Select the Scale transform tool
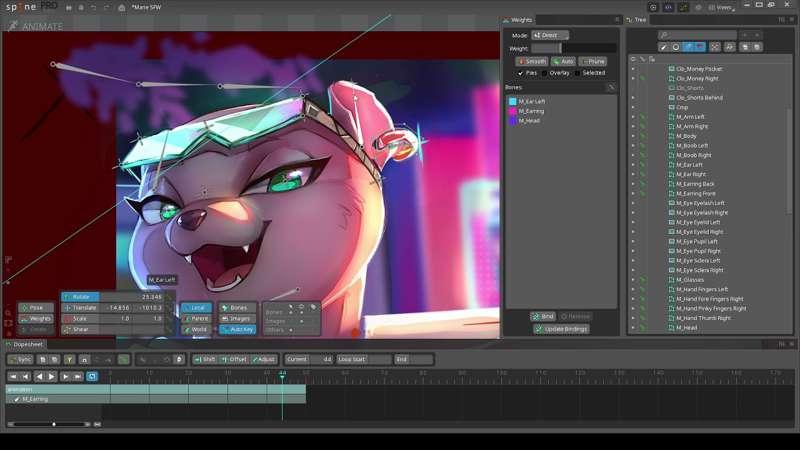 [80, 318]
